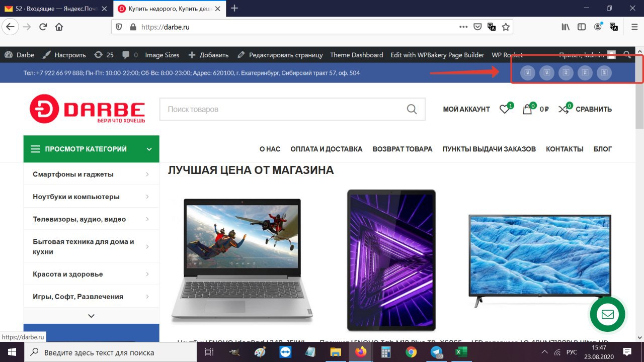Click Добавить in the admin bar

pyautogui.click(x=208, y=55)
